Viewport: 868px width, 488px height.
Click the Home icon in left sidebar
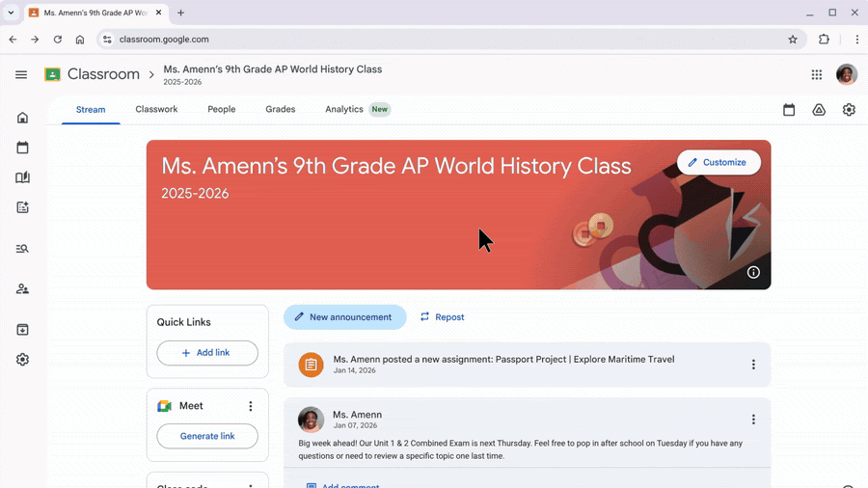tap(22, 118)
